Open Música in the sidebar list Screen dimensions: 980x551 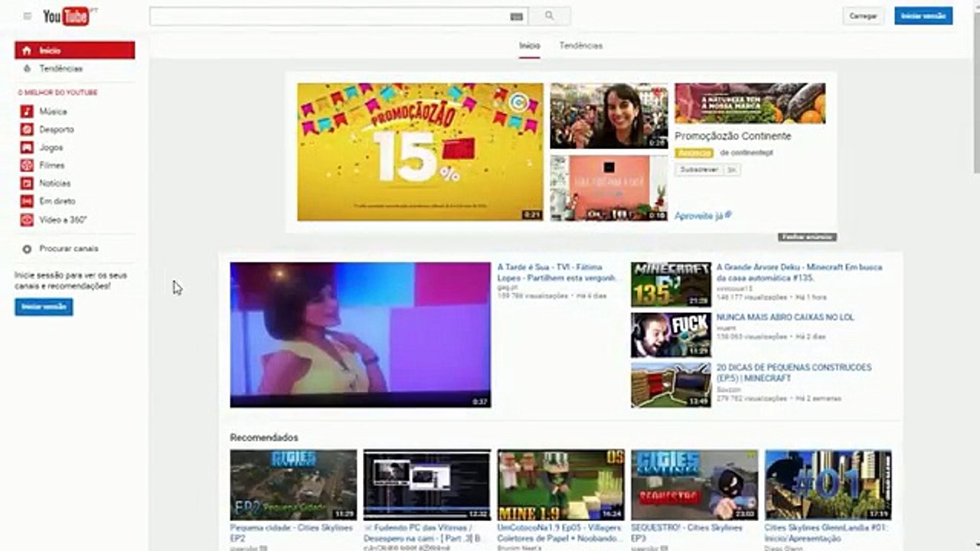point(53,112)
